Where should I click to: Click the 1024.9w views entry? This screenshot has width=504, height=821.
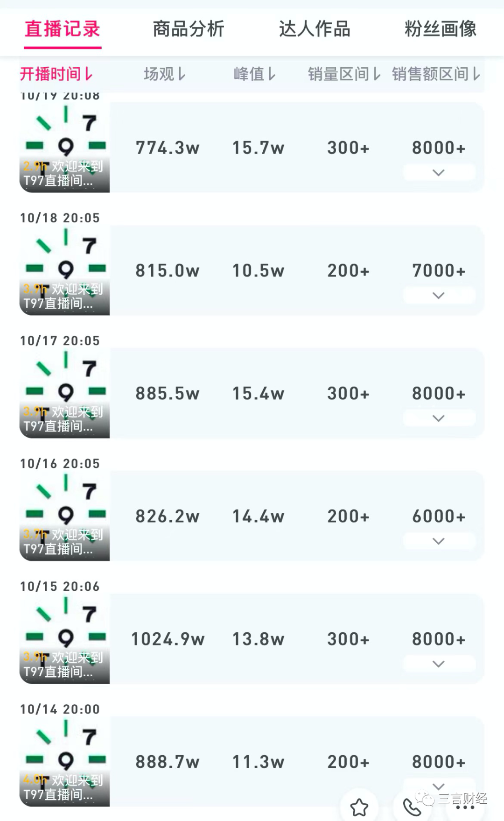(x=168, y=639)
